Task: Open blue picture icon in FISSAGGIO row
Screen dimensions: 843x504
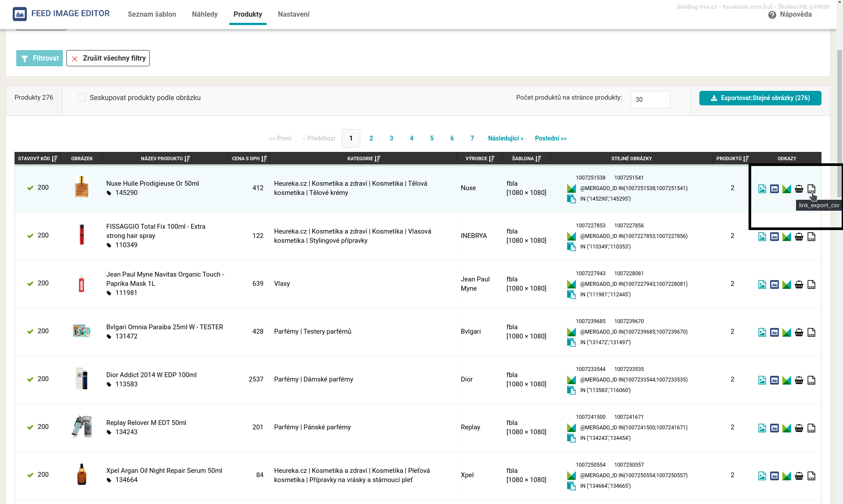Action: [774, 237]
